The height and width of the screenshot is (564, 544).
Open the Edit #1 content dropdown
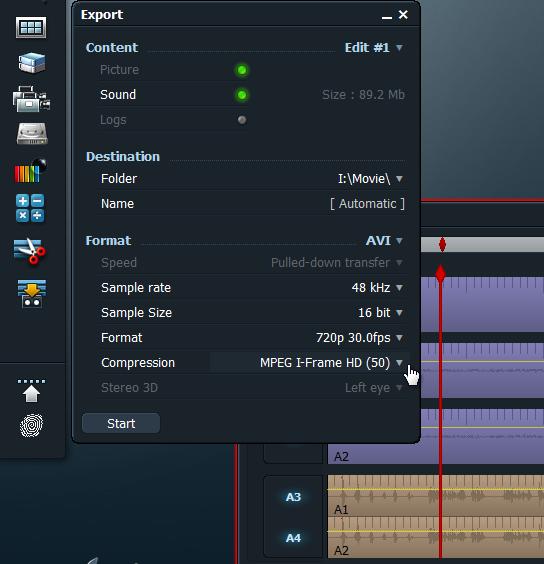click(373, 47)
